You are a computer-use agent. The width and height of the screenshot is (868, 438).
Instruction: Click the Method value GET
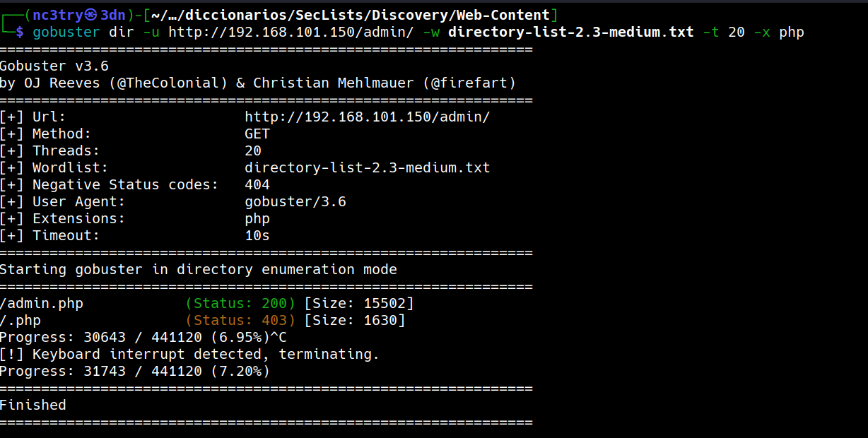click(x=257, y=134)
